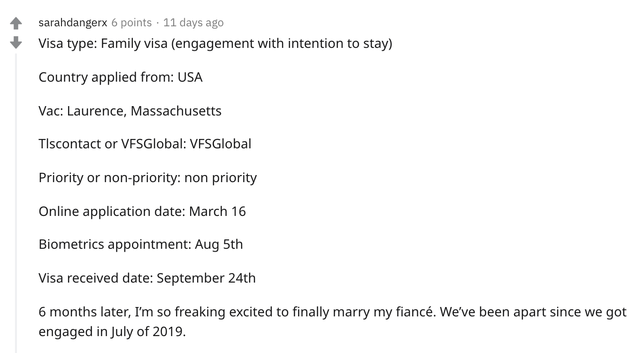This screenshot has height=353, width=644.
Task: Click the "Country applied from: USA" line
Action: (121, 77)
